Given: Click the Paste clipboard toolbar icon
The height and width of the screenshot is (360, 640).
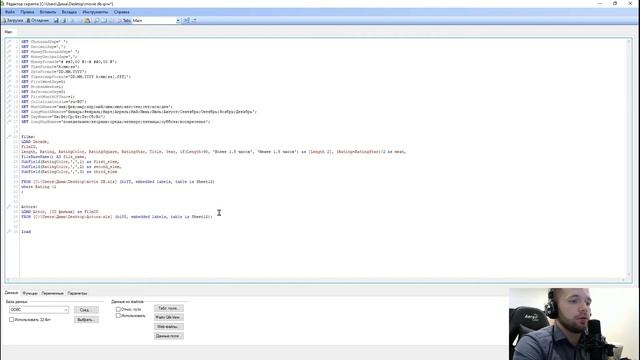Looking at the screenshot, I should tap(87, 20).
